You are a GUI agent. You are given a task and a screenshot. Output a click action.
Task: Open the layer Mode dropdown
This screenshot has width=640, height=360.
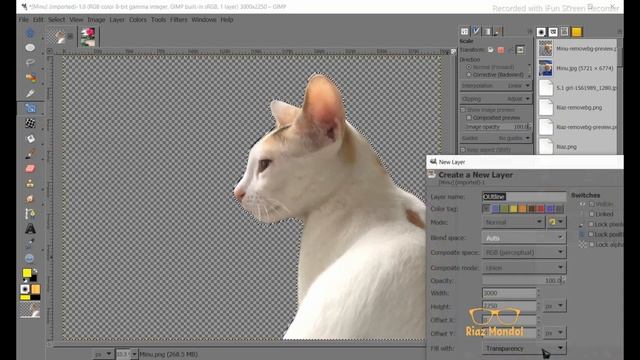513,222
